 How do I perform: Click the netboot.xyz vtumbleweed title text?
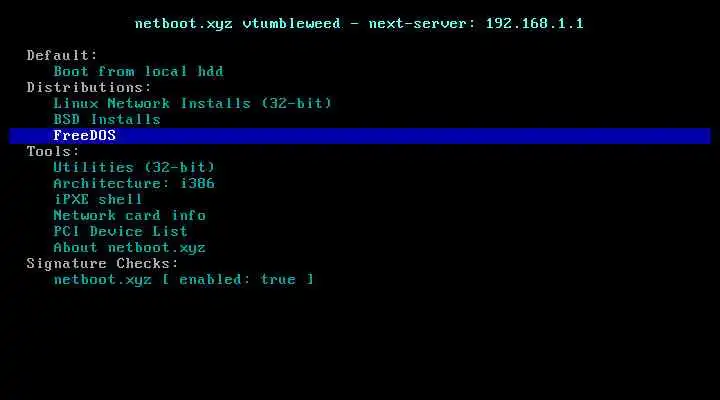(237, 23)
